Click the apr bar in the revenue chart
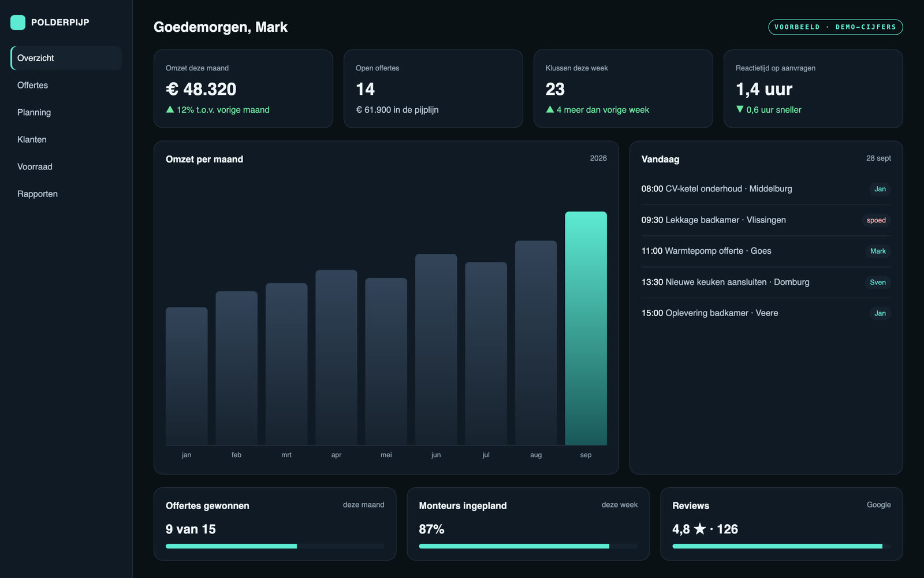924x578 pixels. [x=336, y=358]
